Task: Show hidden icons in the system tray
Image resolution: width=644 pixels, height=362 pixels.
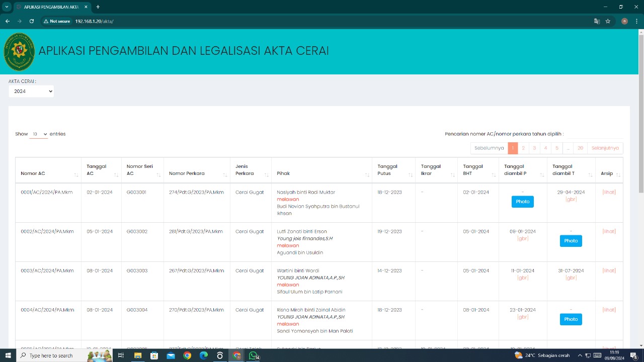Action: [x=580, y=355]
